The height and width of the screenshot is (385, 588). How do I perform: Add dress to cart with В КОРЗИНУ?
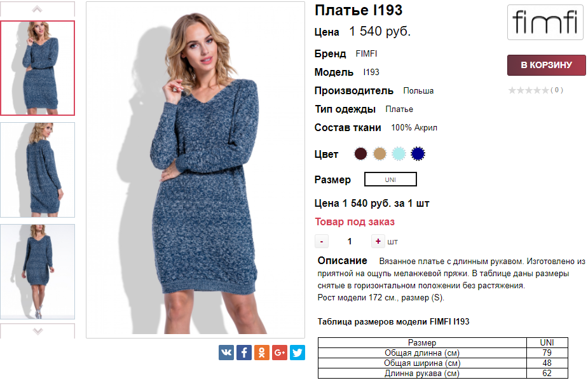pos(547,66)
